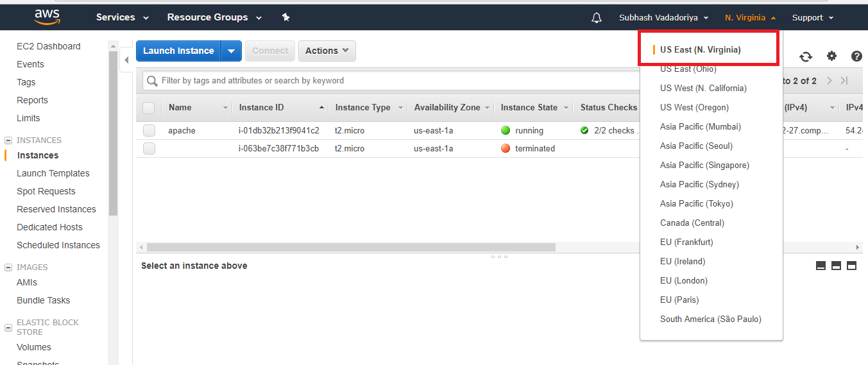
Task: Sort by Instance State column header
Action: click(x=529, y=108)
